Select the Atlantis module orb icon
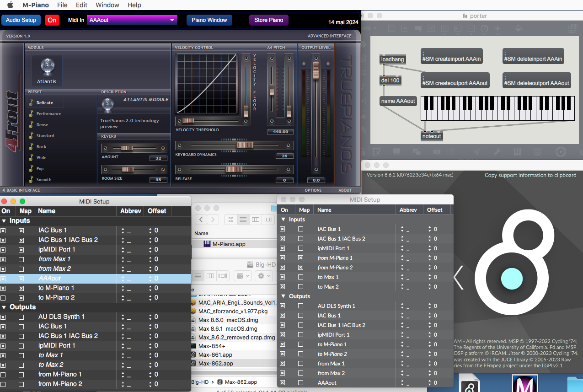The height and width of the screenshot is (392, 583). (x=47, y=67)
